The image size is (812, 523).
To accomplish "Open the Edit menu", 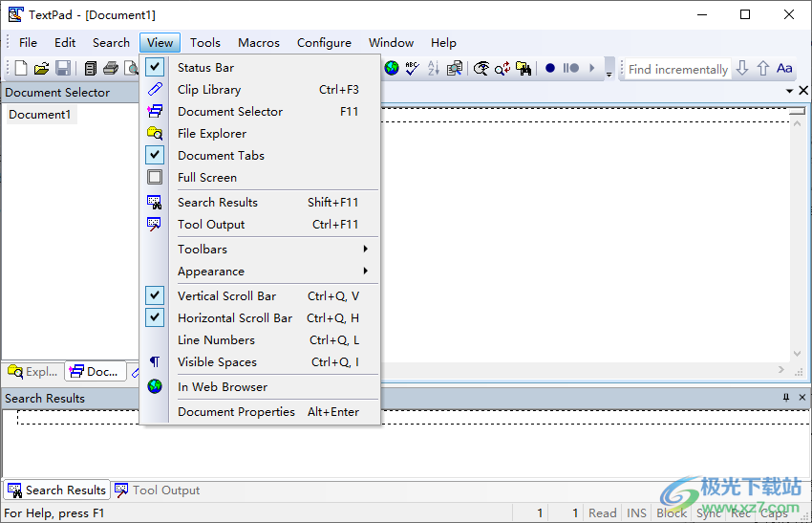I will pyautogui.click(x=65, y=42).
